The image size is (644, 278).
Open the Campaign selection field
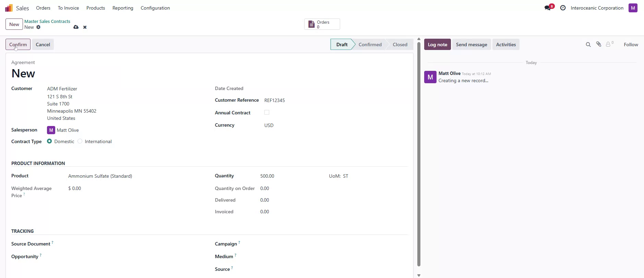pyautogui.click(x=334, y=244)
